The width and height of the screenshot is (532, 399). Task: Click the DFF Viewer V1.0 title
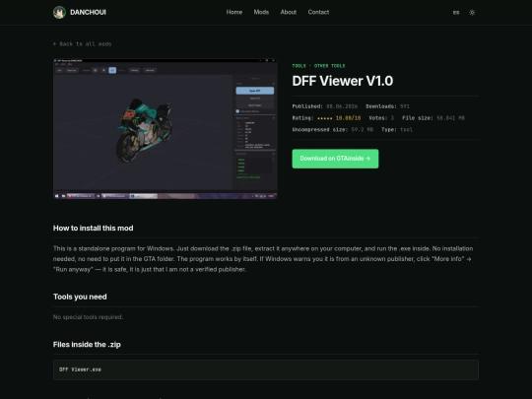343,81
